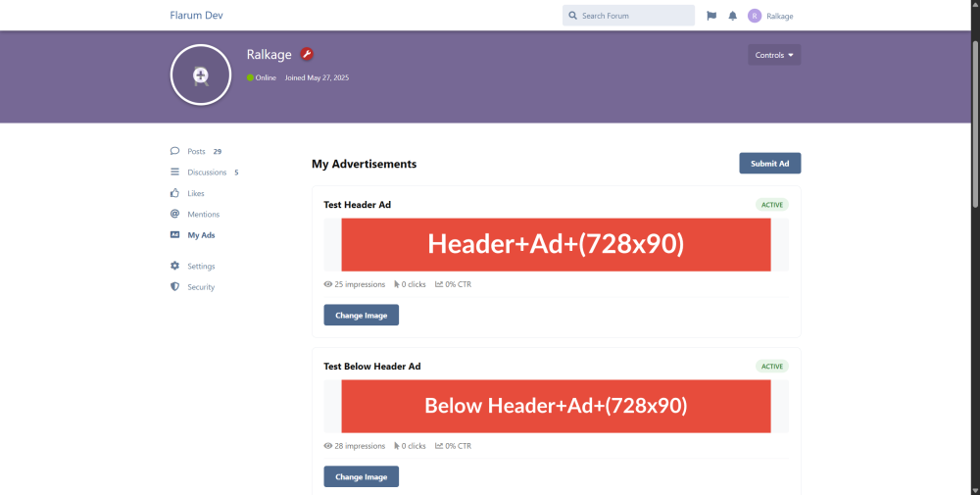
Task: Click the Mentions at-sign icon
Action: coord(174,214)
